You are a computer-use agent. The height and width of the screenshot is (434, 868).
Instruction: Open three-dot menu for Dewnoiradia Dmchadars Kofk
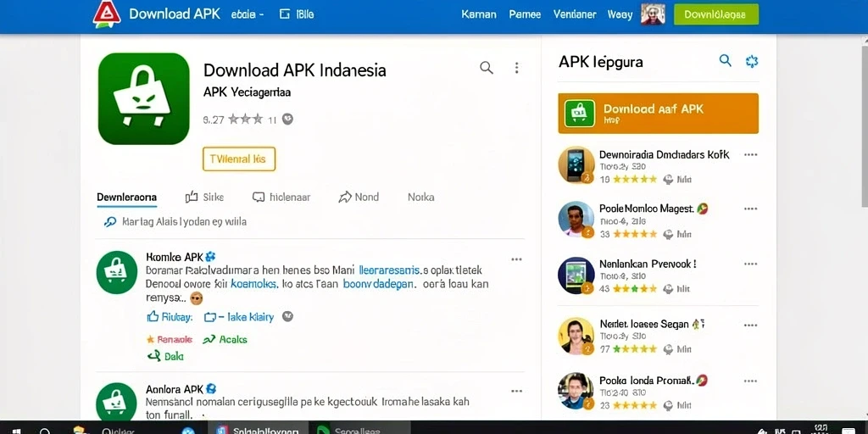click(751, 154)
